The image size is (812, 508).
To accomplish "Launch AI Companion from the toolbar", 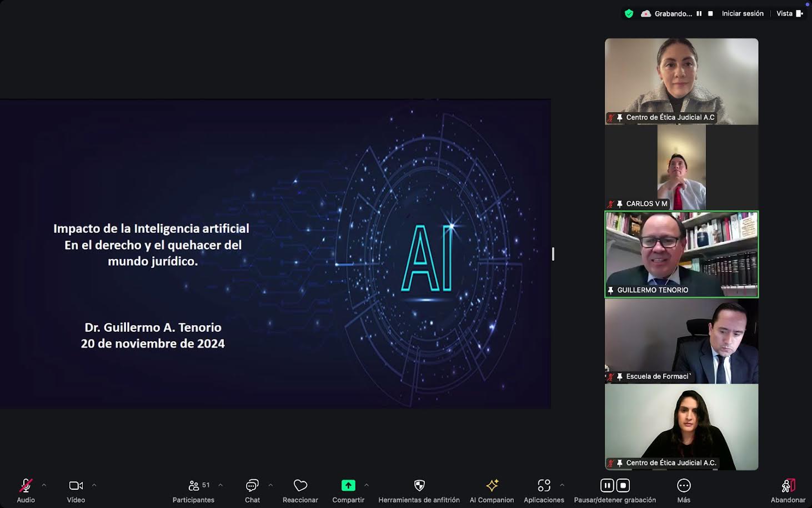I will pos(492,486).
